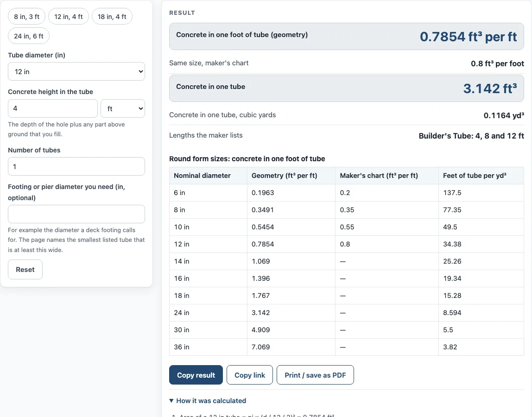
Task: Click the 0.55 maker's chart value
Action: pyautogui.click(x=347, y=227)
